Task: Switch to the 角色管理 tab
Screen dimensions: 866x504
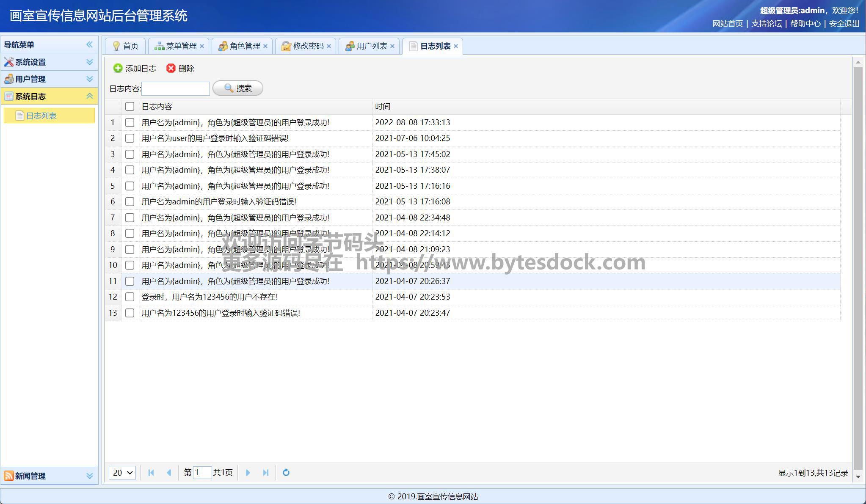Action: tap(244, 46)
